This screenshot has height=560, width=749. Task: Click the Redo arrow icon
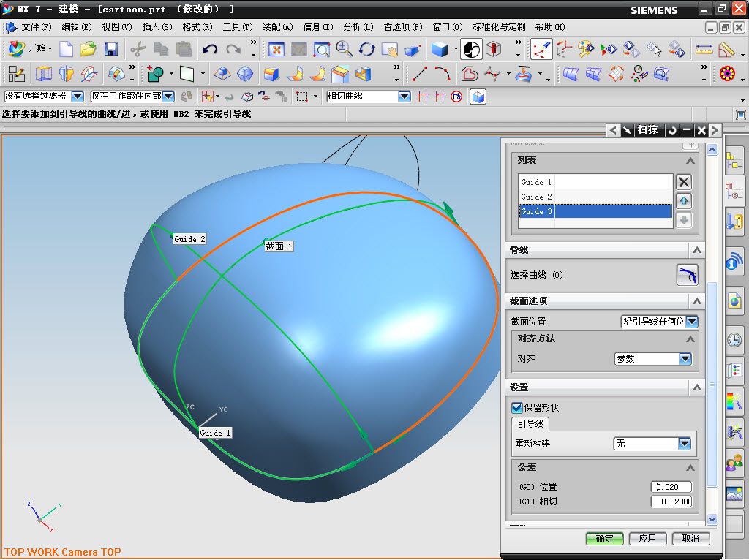233,49
